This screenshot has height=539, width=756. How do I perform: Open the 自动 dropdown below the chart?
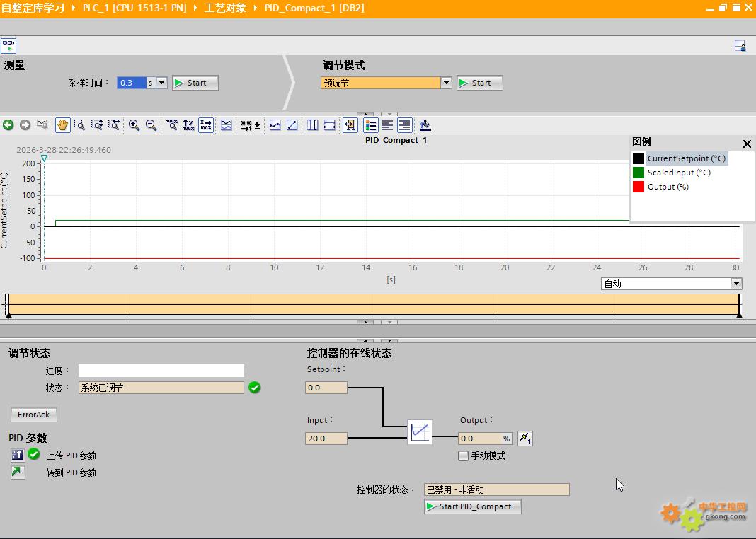[736, 284]
